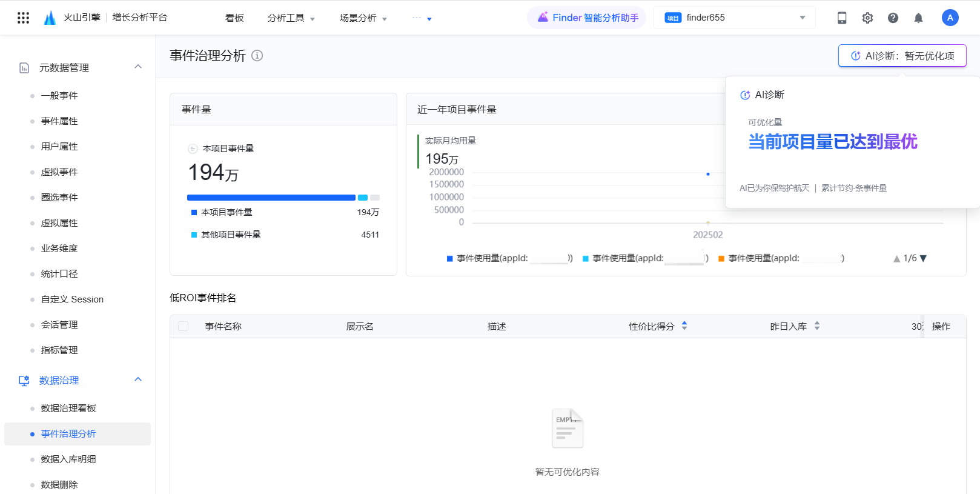Collapse the 元数据管理 section
Screen dimensions: 980x494
pos(138,67)
